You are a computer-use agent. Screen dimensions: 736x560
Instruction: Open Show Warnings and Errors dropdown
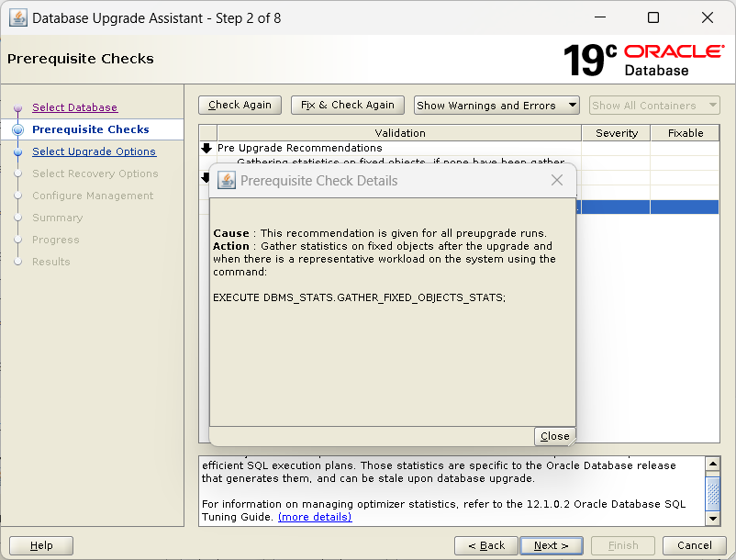point(496,106)
